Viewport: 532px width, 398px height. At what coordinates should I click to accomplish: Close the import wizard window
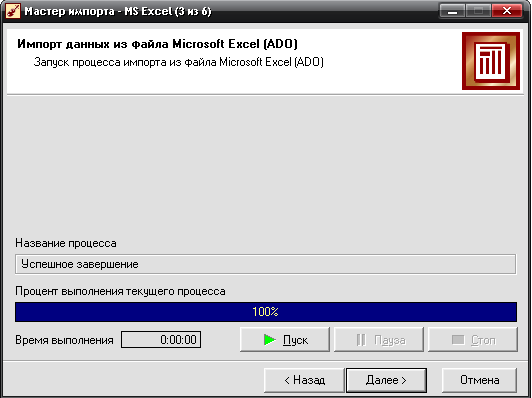point(507,11)
